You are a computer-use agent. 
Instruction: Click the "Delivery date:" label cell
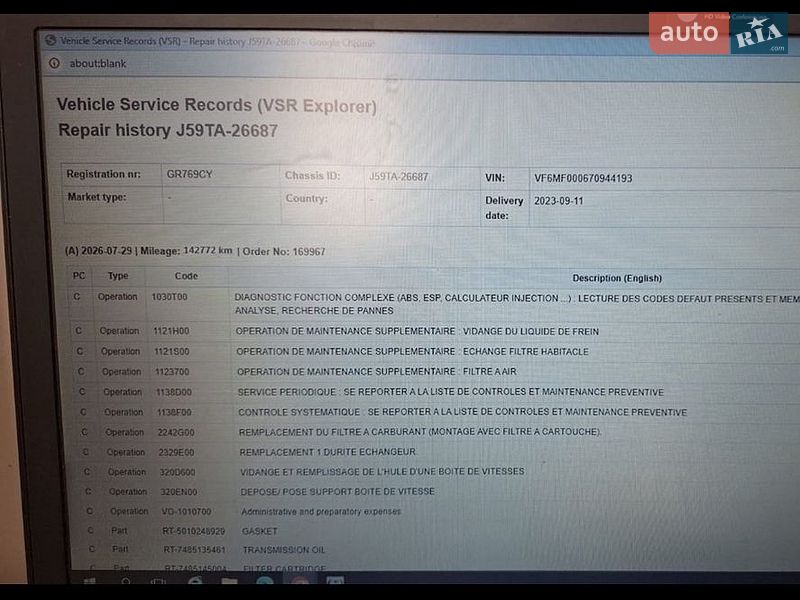(x=504, y=208)
